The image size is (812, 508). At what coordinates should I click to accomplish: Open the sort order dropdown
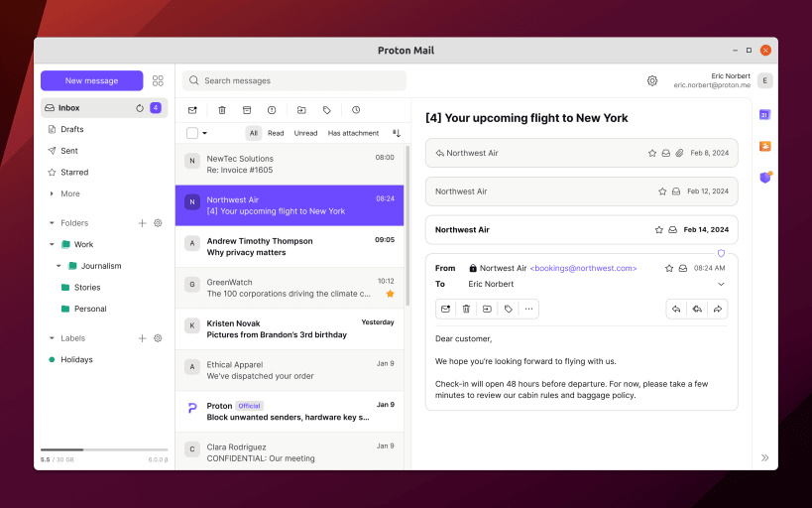pyautogui.click(x=397, y=133)
